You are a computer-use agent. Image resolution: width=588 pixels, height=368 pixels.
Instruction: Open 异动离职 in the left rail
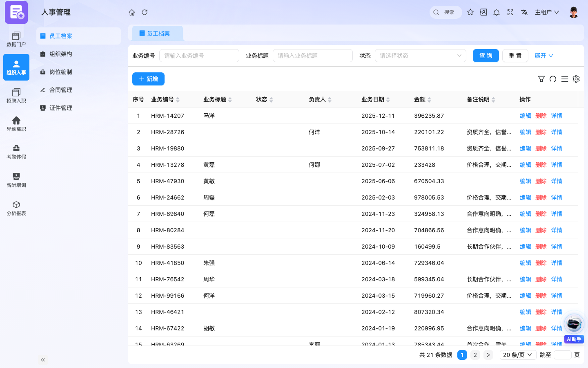coord(16,124)
